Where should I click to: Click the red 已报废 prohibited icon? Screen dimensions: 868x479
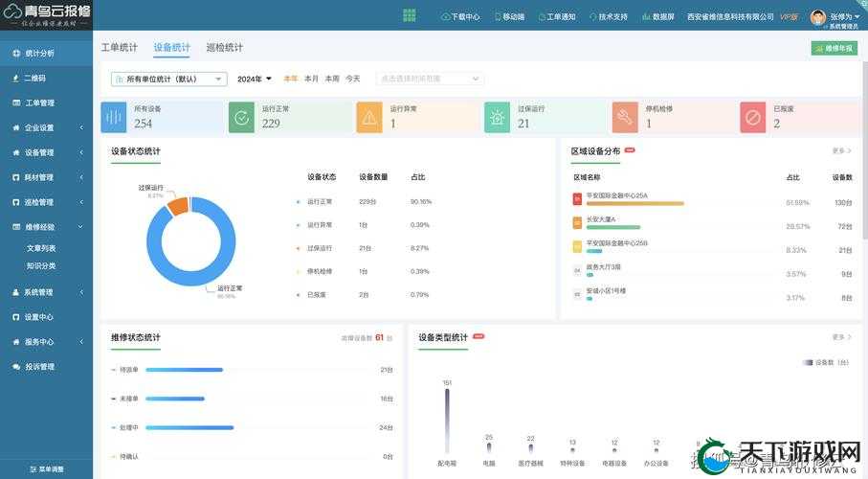tap(753, 118)
